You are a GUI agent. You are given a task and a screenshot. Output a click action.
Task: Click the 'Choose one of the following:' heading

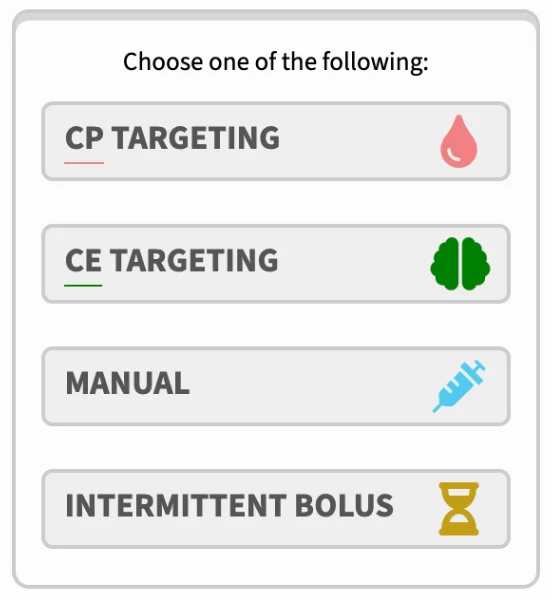(275, 62)
